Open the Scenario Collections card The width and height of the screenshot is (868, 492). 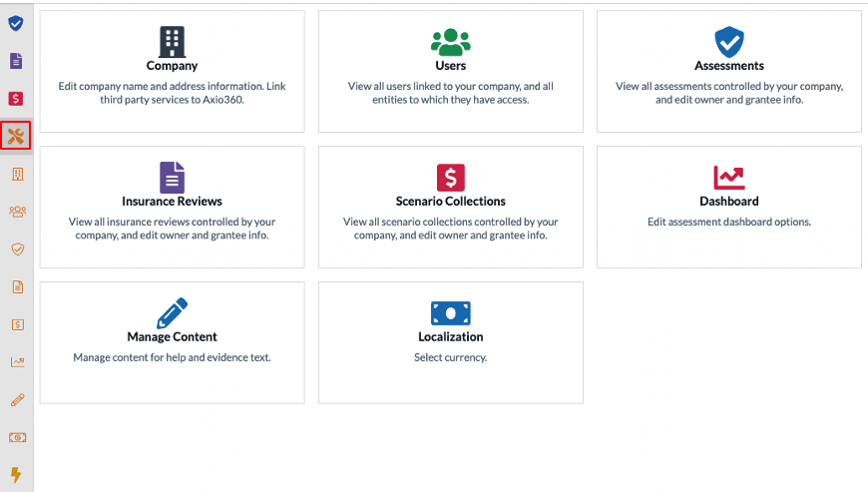(x=451, y=207)
